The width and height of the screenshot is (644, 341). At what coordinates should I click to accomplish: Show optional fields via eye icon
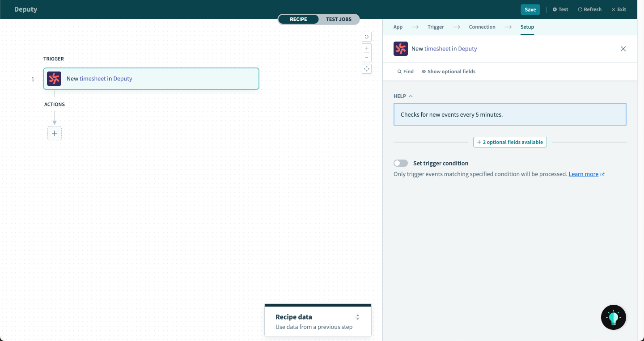click(x=448, y=72)
